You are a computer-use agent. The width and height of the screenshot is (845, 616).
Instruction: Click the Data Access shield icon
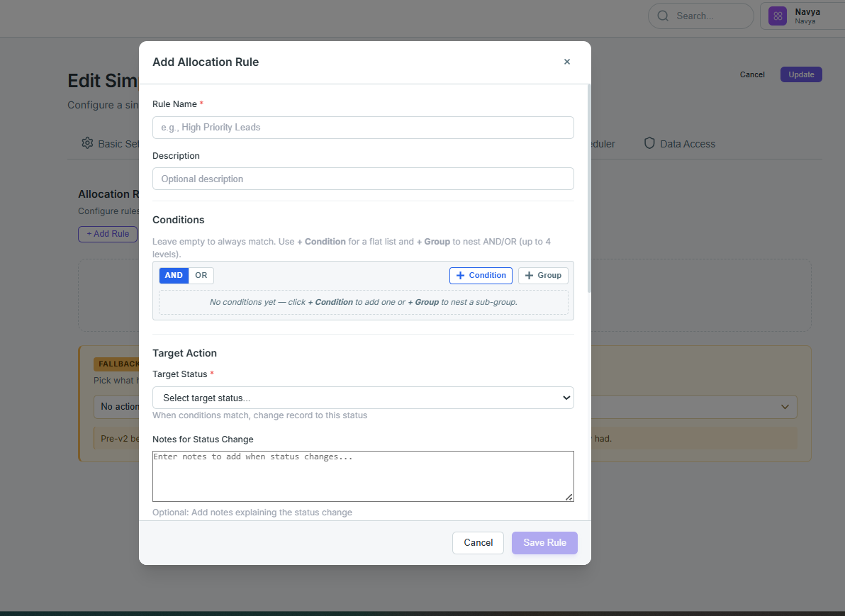click(x=649, y=142)
